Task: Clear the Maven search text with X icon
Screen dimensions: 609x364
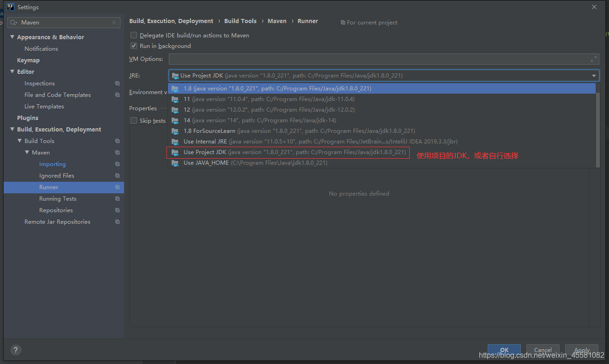Action: point(114,23)
